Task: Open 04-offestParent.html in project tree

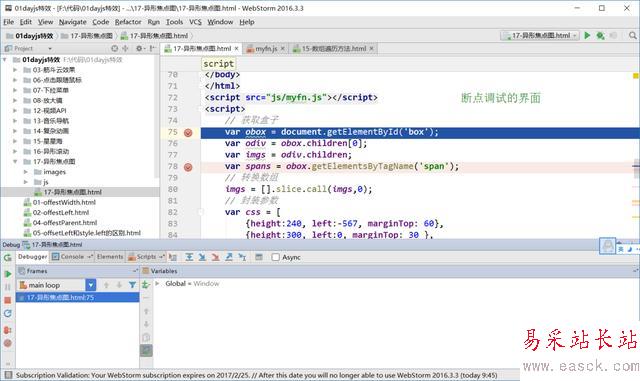Action: (65, 223)
